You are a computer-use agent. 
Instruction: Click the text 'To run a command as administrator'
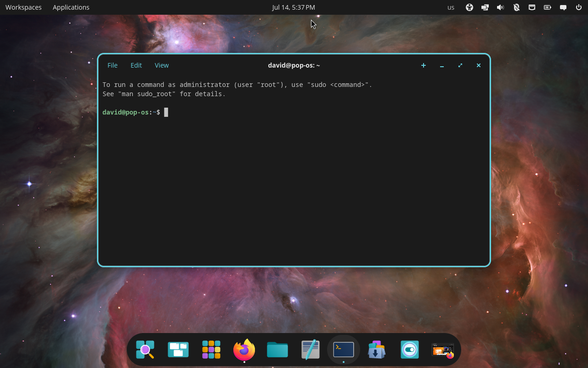pos(166,85)
